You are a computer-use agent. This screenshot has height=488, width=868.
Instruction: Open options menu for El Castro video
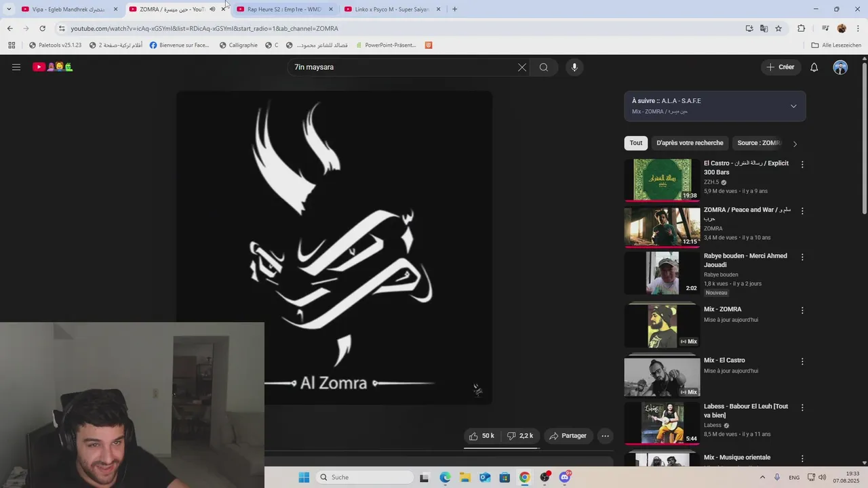tap(802, 165)
